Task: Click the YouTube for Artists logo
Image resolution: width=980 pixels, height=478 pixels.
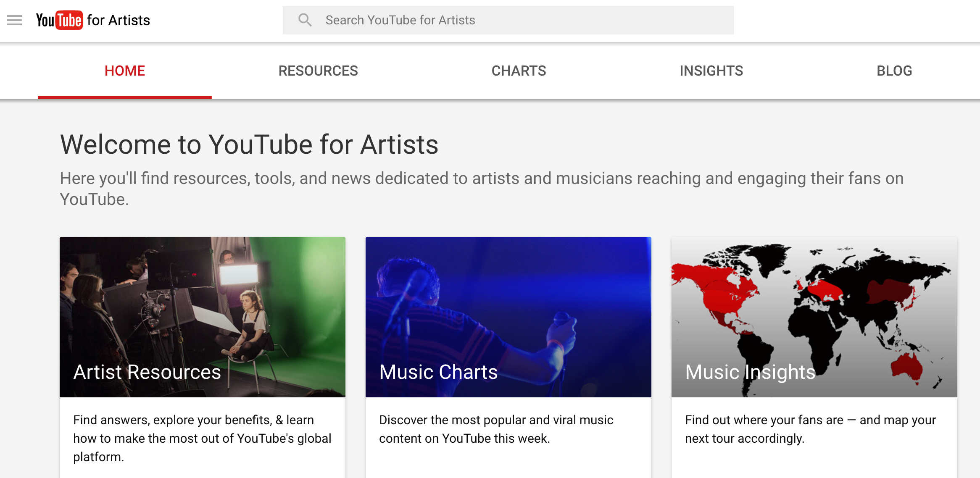Action: tap(93, 20)
